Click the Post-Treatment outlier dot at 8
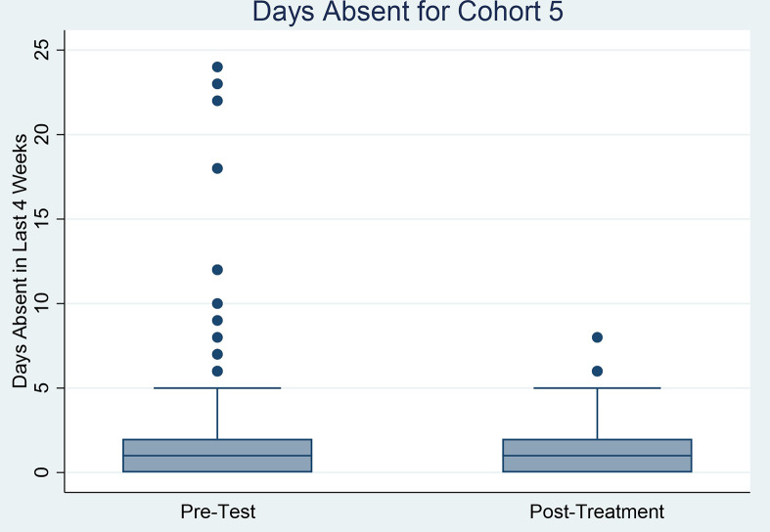This screenshot has width=770, height=532. (597, 337)
